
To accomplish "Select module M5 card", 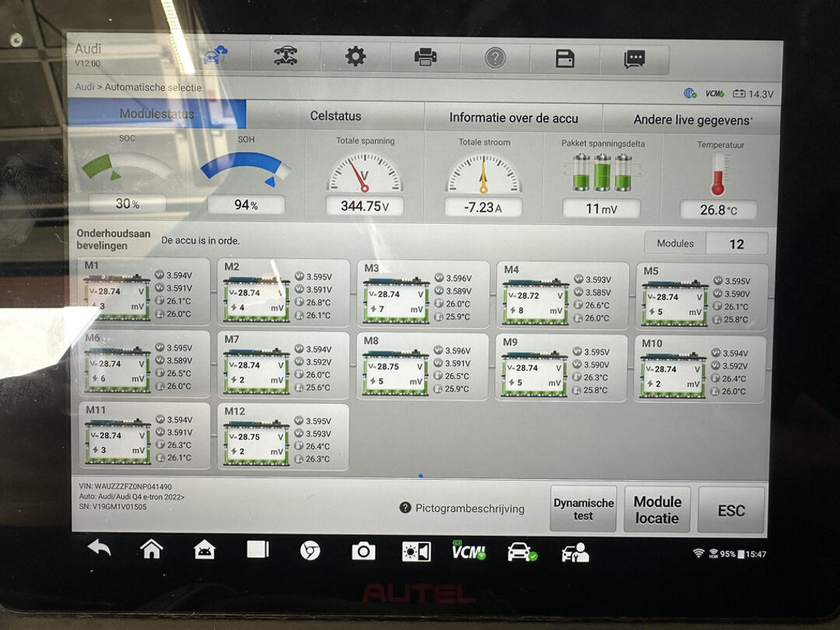I will click(x=702, y=297).
